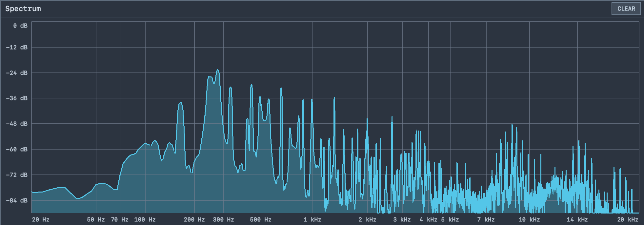Viewport: 644px width, 225px height.
Task: Click the -84 dB axis label
Action: point(17,200)
